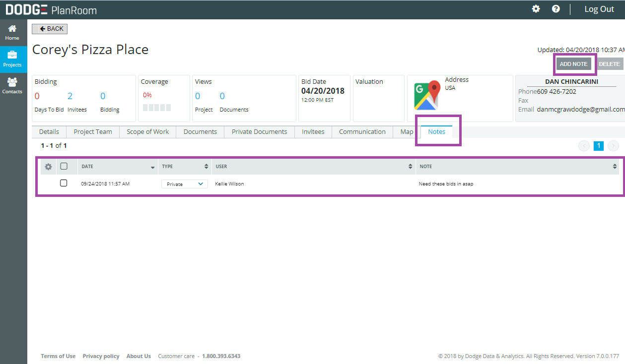
Task: Check the select-all checkbox in the notes table
Action: 64,166
